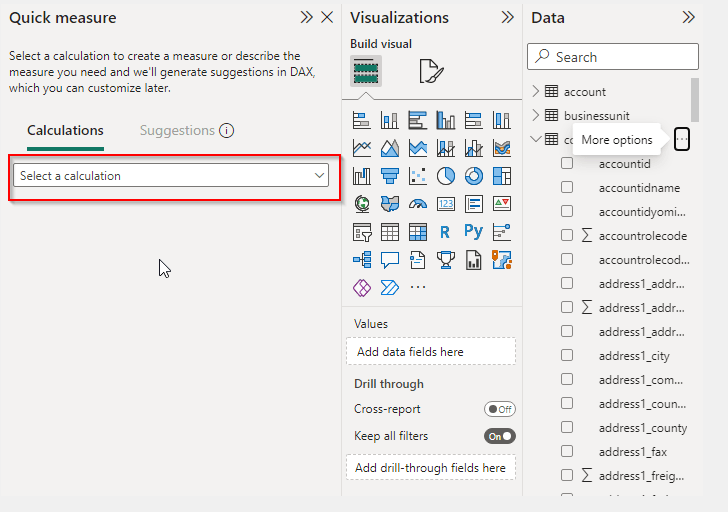
Task: Select the R script visual
Action: [x=446, y=232]
